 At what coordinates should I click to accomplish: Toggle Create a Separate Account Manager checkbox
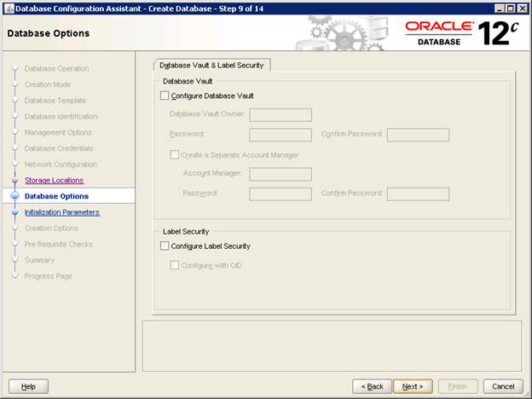(x=176, y=155)
